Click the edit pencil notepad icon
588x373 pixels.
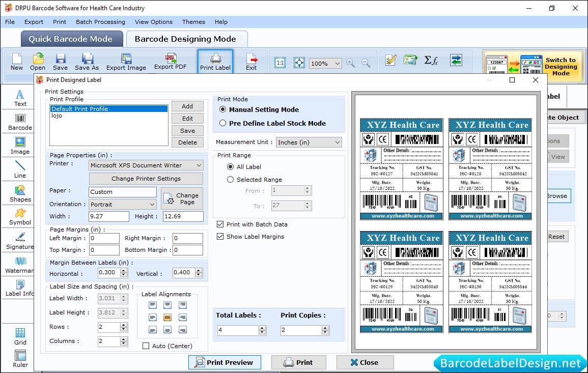click(x=391, y=60)
